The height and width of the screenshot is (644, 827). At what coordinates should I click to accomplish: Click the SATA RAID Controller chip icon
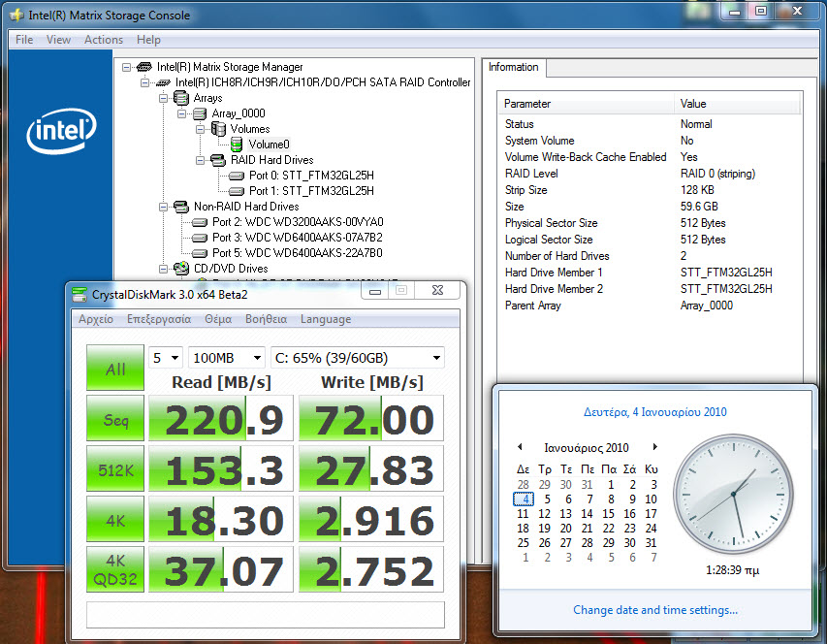tap(163, 82)
